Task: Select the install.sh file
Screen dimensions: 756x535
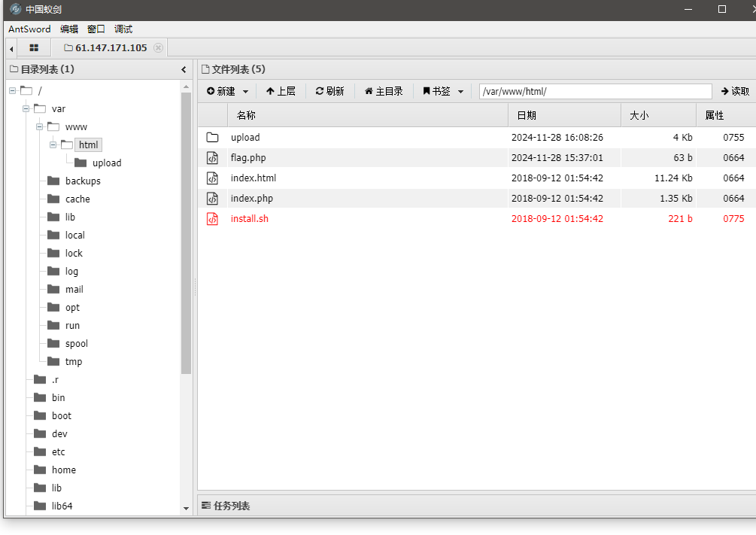Action: 249,219
